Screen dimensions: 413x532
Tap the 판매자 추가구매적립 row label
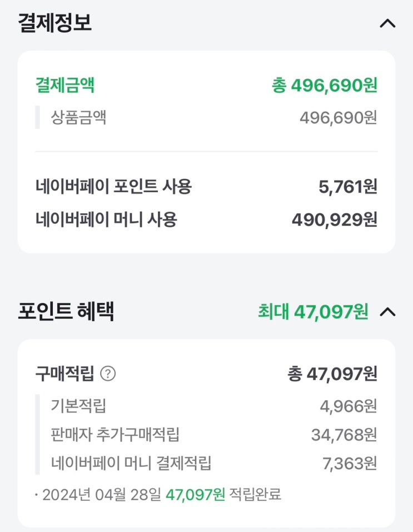tap(115, 435)
